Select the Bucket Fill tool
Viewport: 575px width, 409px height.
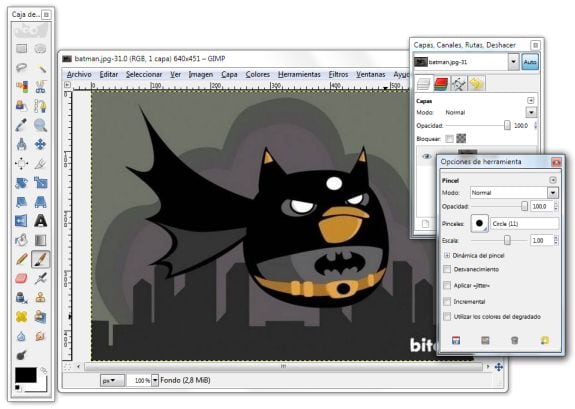click(x=22, y=240)
